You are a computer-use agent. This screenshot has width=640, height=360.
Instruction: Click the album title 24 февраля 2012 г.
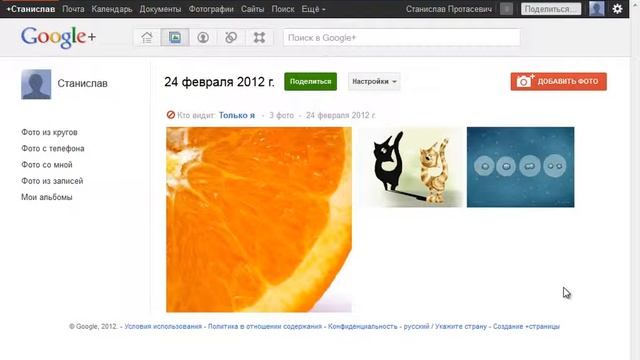pos(219,82)
